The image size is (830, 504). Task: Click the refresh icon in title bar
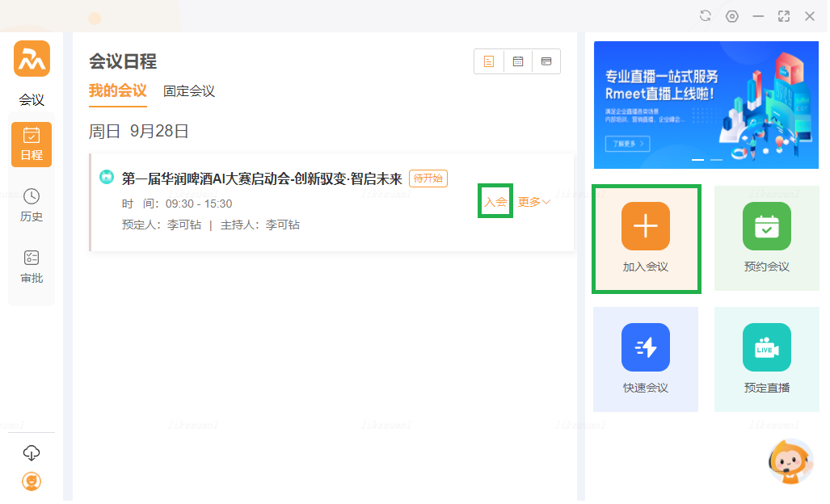(706, 16)
